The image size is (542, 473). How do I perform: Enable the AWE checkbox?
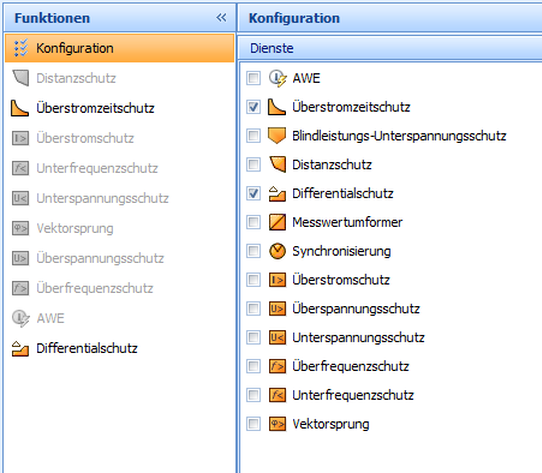click(x=253, y=78)
